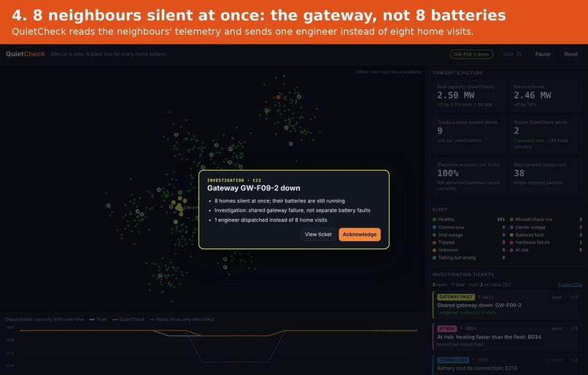The height and width of the screenshot is (375, 588).
Task: Click the Hardware failure legend dot
Action: point(511,242)
